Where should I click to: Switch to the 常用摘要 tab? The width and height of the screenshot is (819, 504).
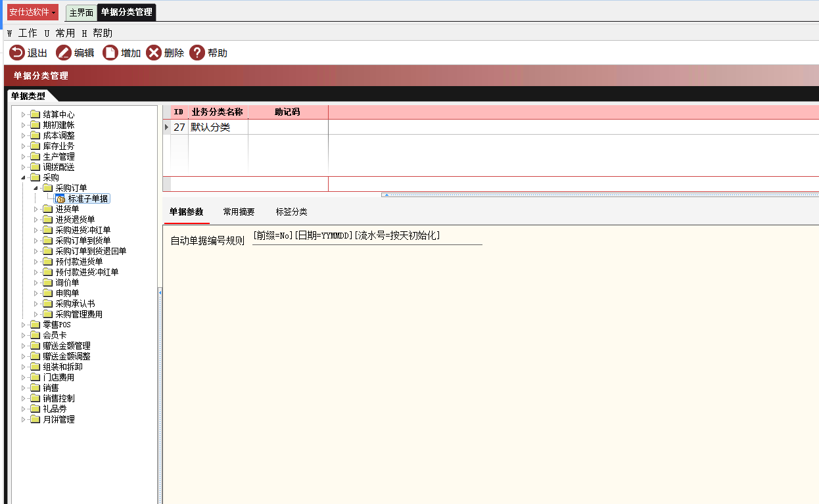(x=239, y=212)
